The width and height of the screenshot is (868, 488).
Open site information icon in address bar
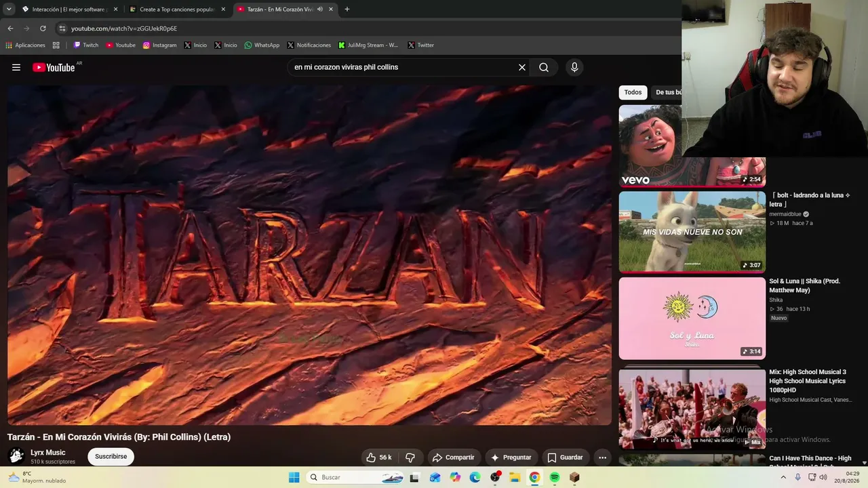62,28
